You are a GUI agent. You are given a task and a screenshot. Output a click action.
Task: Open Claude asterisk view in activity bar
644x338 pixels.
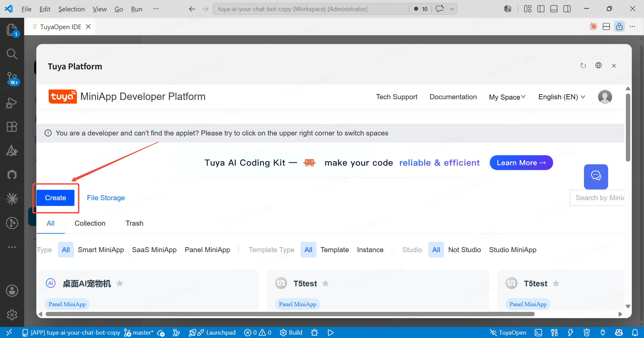click(x=12, y=199)
